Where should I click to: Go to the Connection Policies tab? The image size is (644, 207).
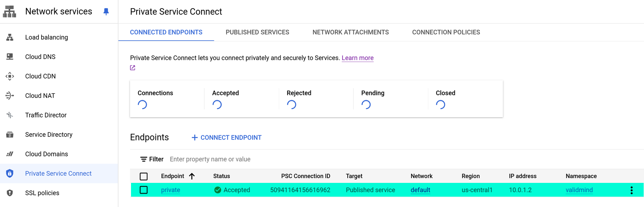pyautogui.click(x=446, y=32)
